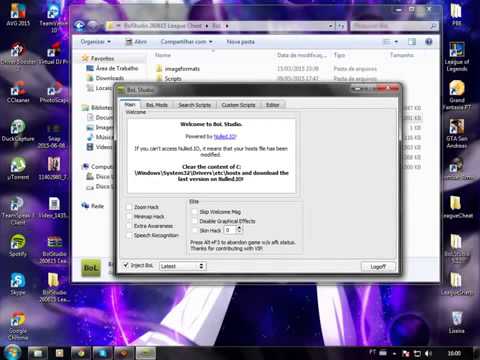Open volume control in system tray
Viewport: 480px width, 360px height.
tap(428, 353)
